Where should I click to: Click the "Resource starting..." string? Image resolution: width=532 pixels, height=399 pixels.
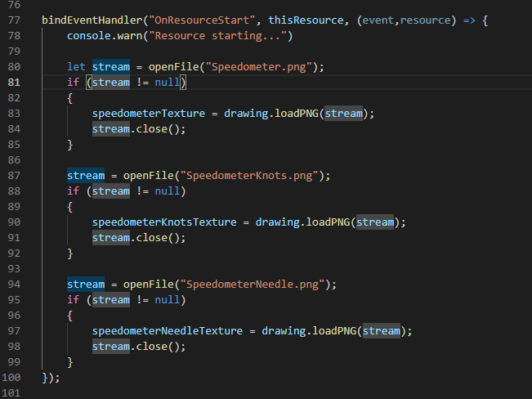(221, 35)
